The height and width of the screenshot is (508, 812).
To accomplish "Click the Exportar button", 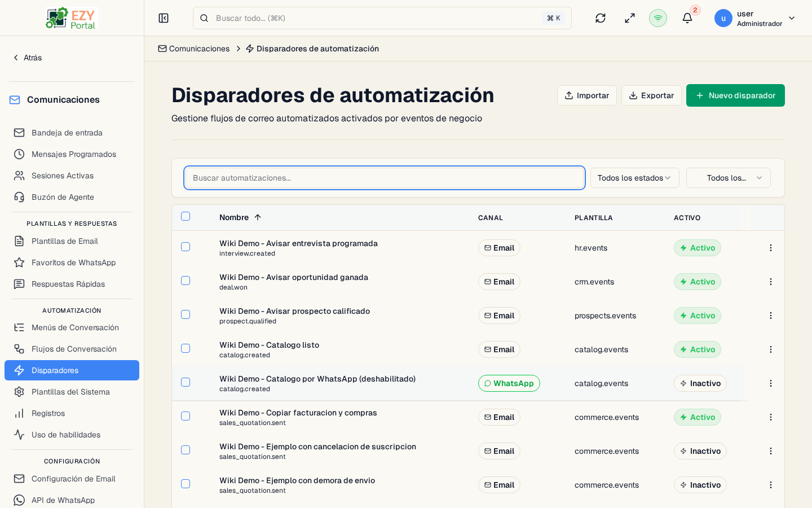I will coord(651,95).
